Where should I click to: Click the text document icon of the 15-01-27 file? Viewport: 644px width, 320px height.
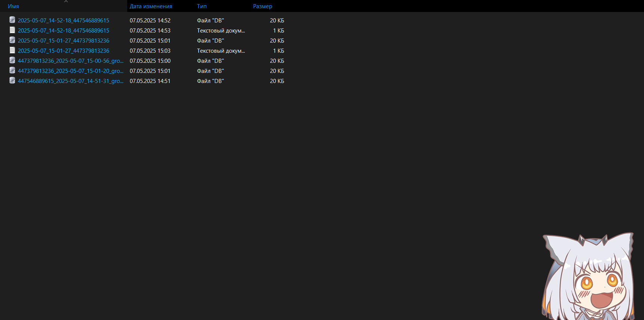[x=12, y=50]
